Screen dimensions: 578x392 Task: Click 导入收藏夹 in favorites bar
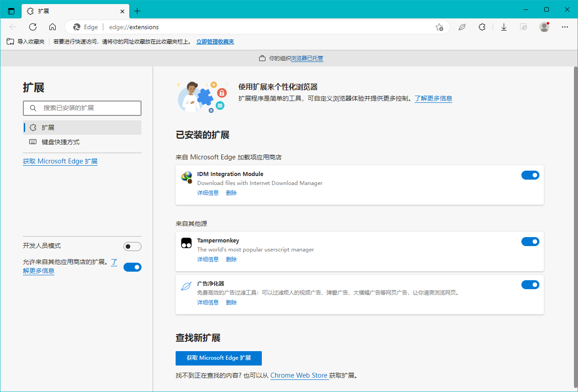point(26,42)
